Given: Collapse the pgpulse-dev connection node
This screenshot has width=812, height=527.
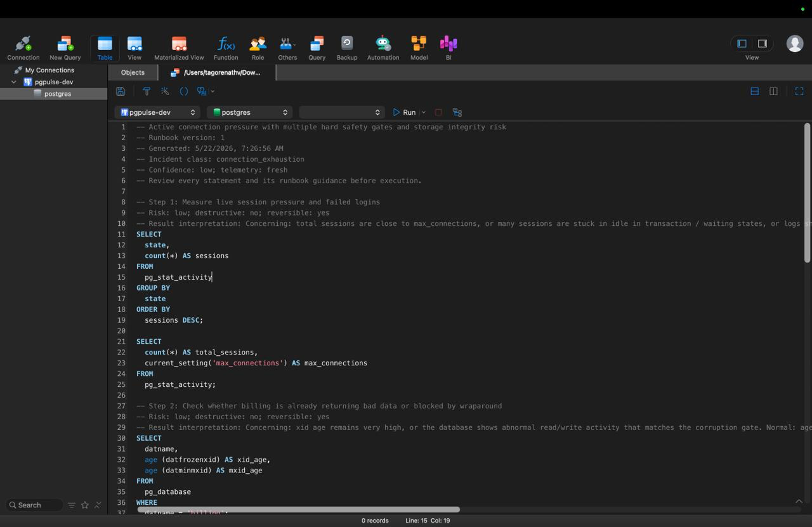Looking at the screenshot, I should pos(14,82).
